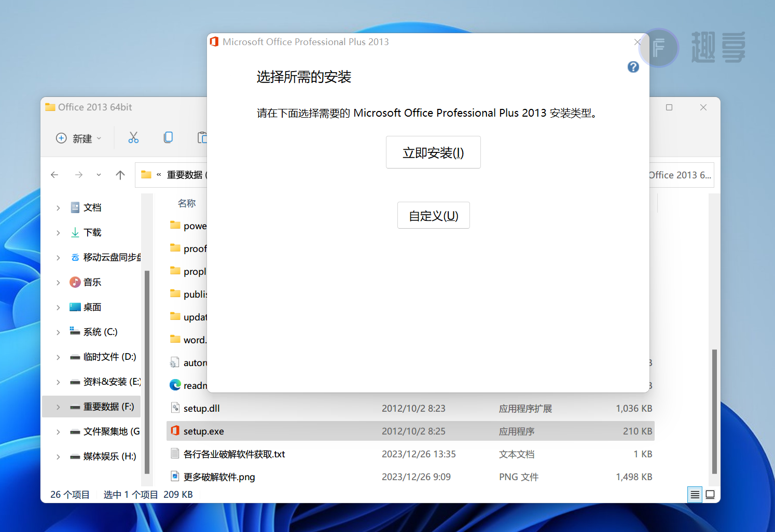Expand the 临时文件 (D:) drive node
The width and height of the screenshot is (775, 532).
(x=58, y=357)
